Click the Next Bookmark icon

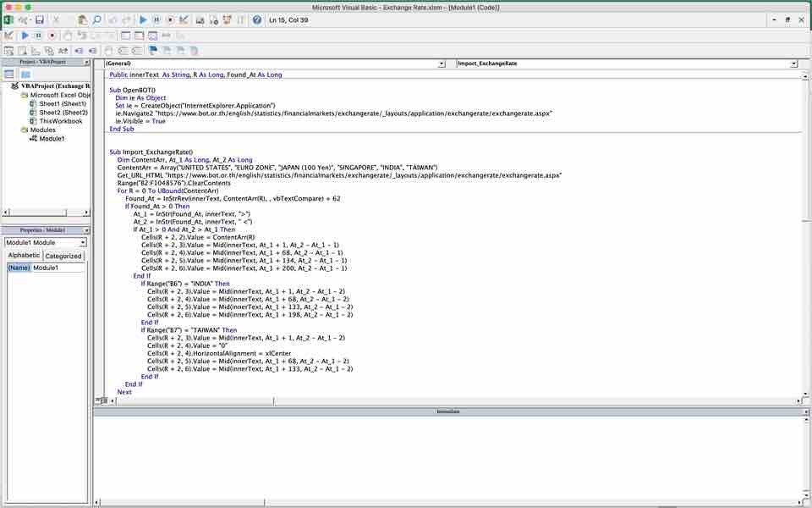(167, 51)
